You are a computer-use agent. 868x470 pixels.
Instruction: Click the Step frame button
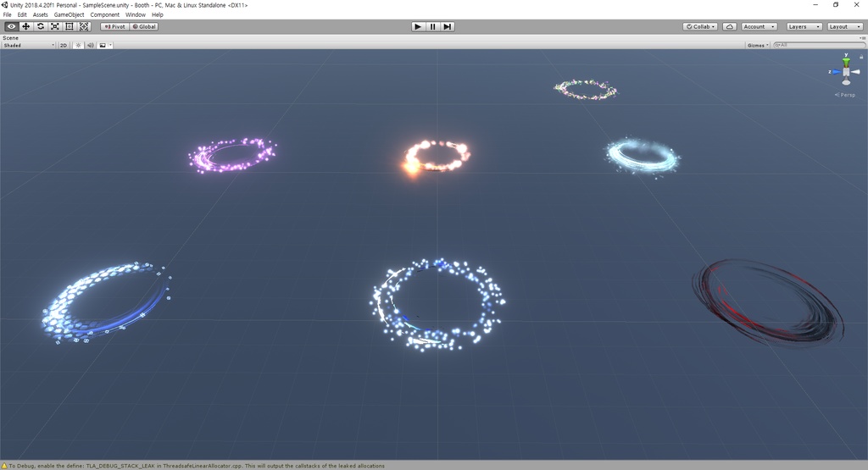(x=448, y=26)
